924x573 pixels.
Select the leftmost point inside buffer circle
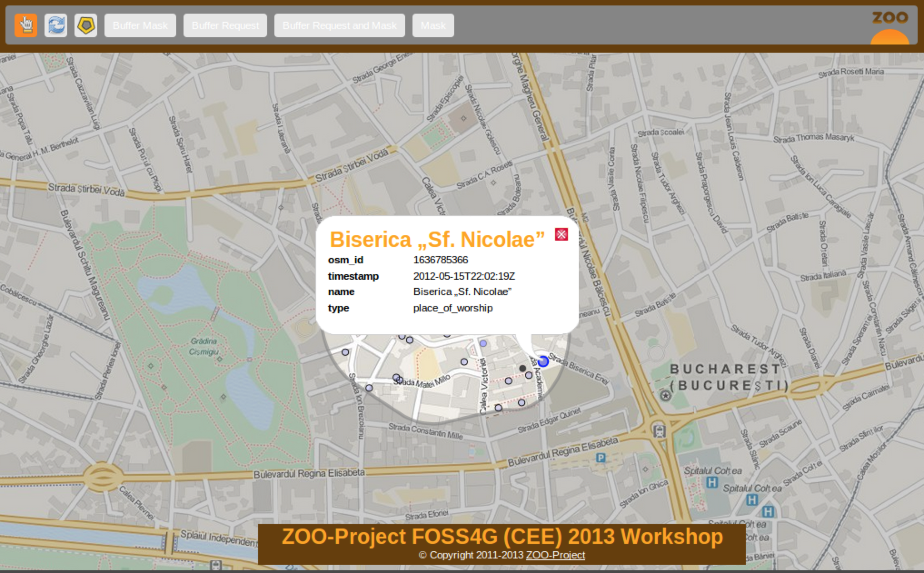pos(345,352)
